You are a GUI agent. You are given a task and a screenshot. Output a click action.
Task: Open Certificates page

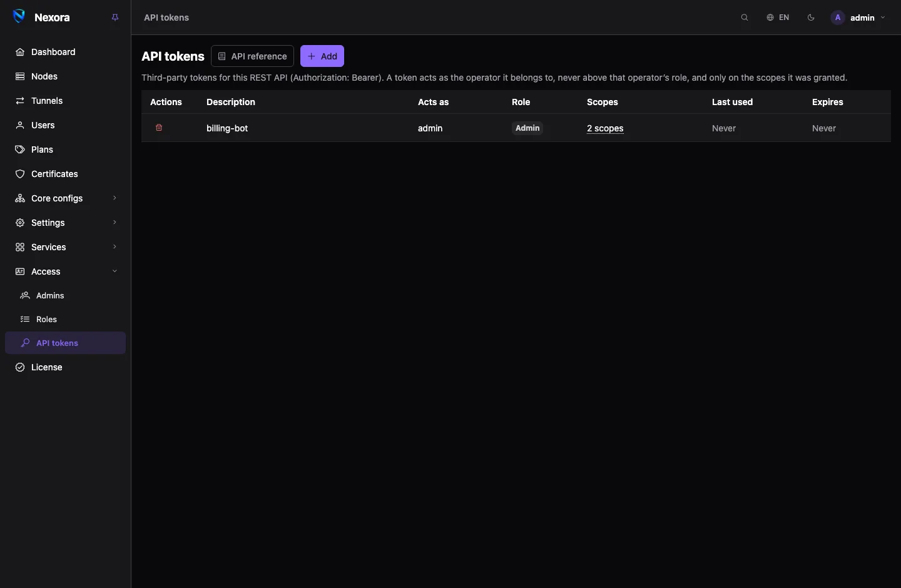[x=65, y=174]
